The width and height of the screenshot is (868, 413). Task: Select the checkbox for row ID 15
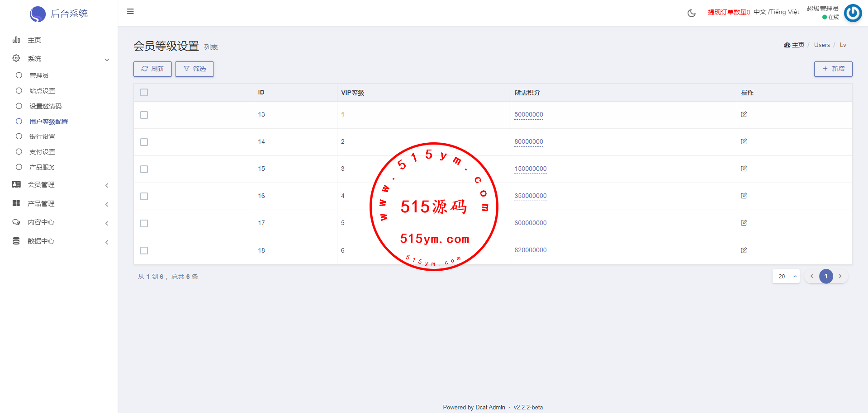144,169
